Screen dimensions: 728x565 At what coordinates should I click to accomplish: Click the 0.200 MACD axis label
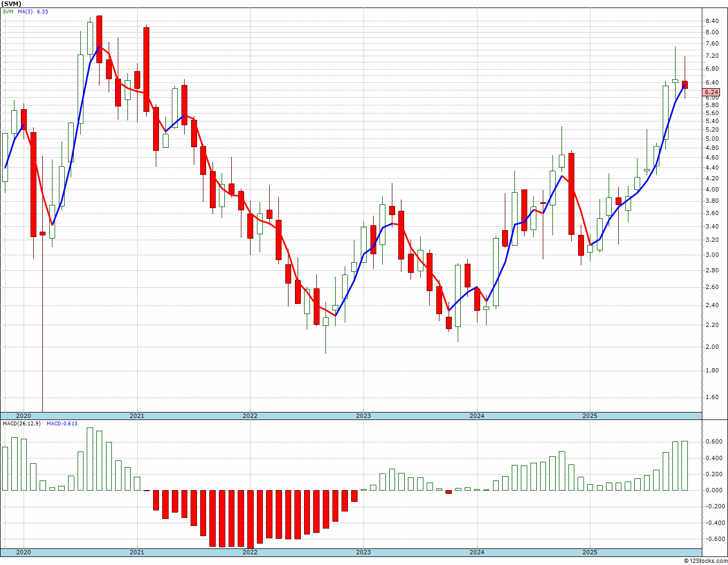click(714, 474)
